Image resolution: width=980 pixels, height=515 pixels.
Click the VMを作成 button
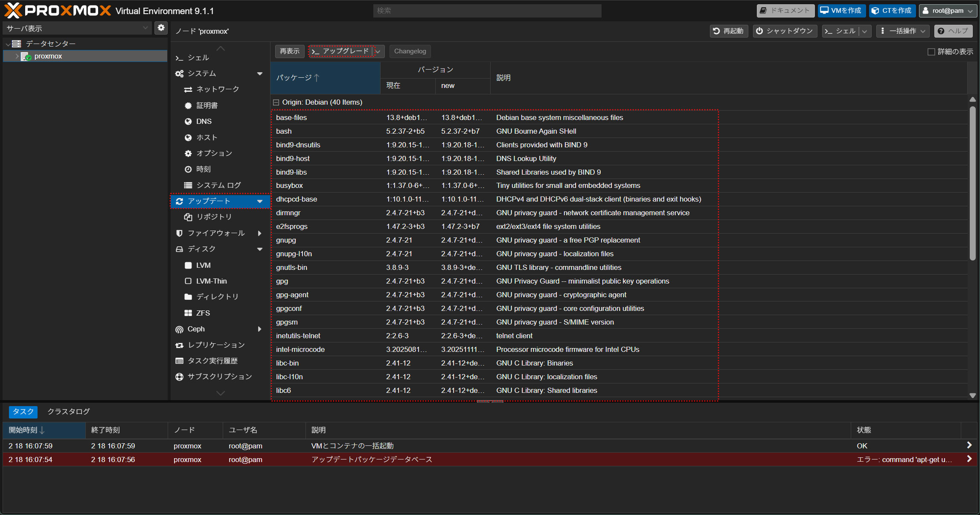[x=841, y=11]
